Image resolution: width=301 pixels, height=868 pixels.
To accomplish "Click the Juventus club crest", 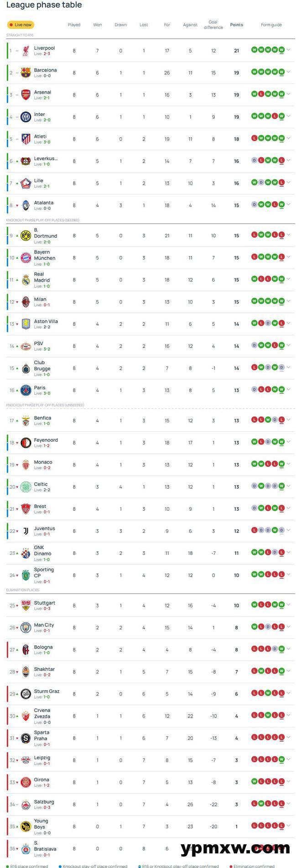I will 26,531.
